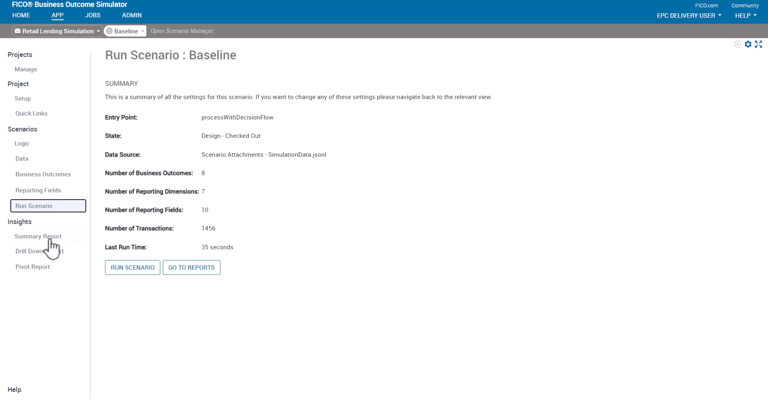Click the SimulationData.jsonl data source value
Screen dimensions: 768x408
(264, 154)
